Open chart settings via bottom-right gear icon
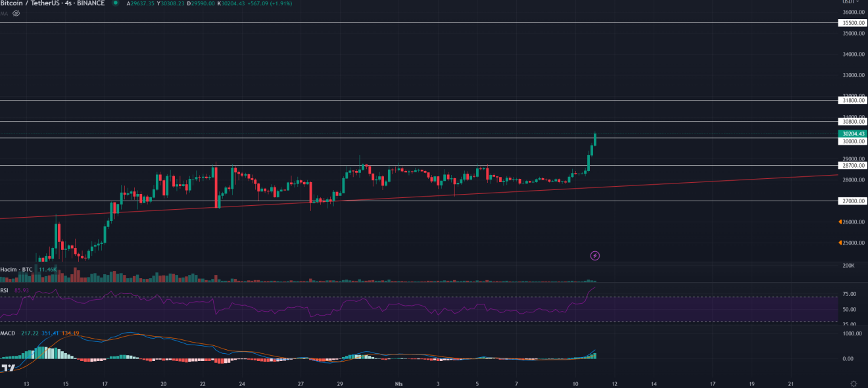 (x=854, y=383)
